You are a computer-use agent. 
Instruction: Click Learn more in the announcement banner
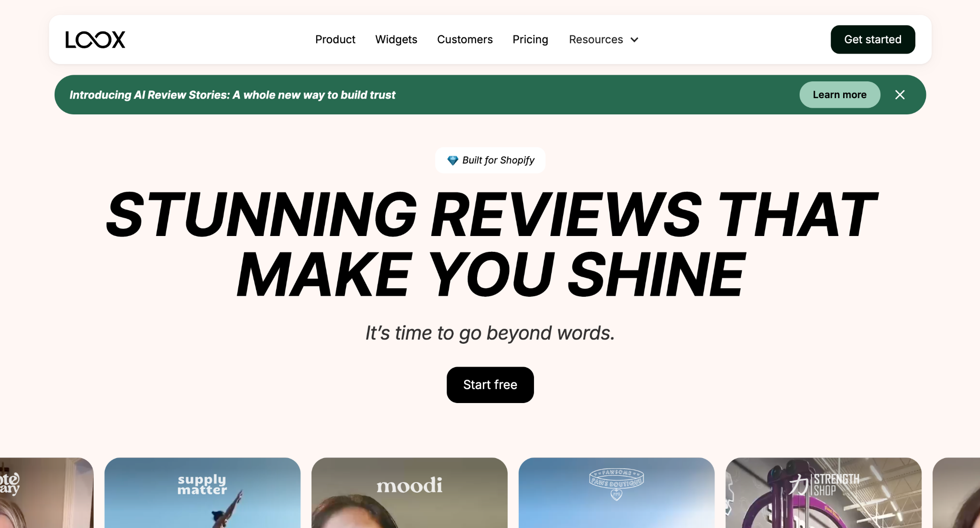(840, 95)
